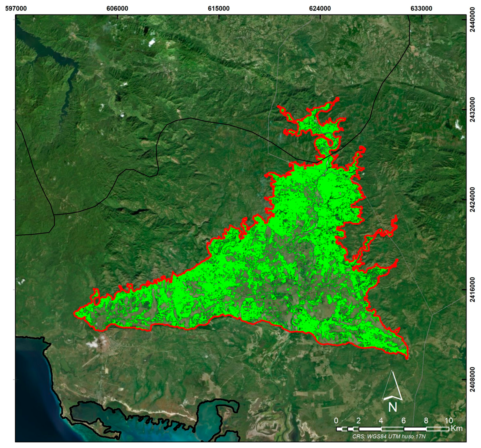
Task: Click the 624000 easting label
Action: [x=320, y=8]
